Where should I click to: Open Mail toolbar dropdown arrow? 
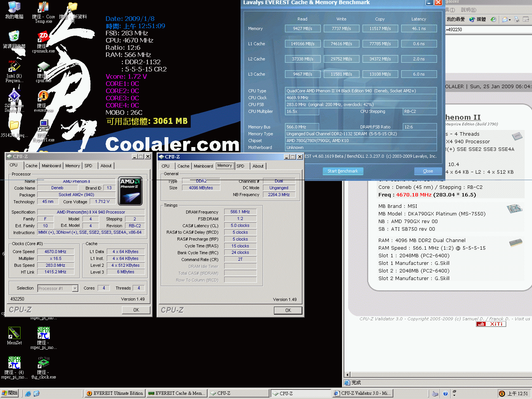tap(510, 19)
